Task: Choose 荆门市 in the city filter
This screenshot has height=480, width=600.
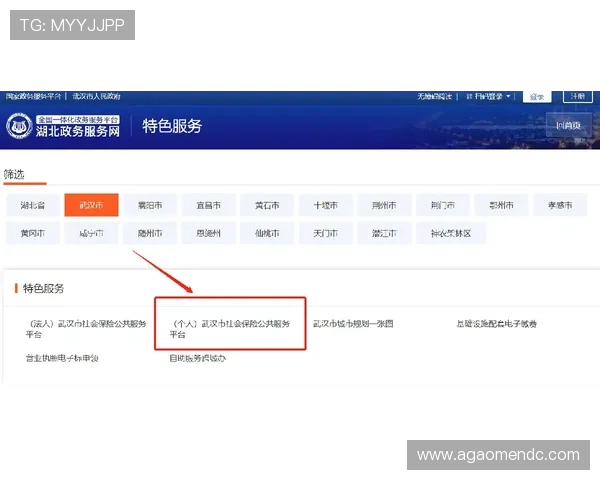Action: tap(443, 205)
